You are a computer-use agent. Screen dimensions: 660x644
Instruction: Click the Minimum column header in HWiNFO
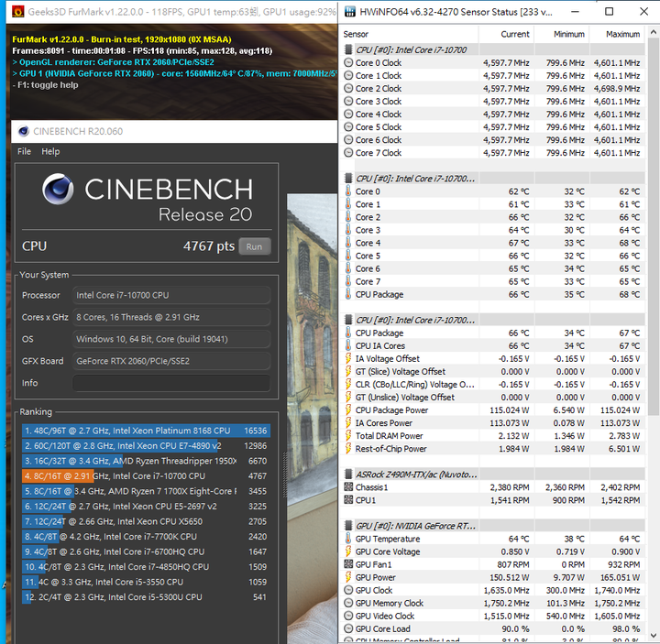562,34
